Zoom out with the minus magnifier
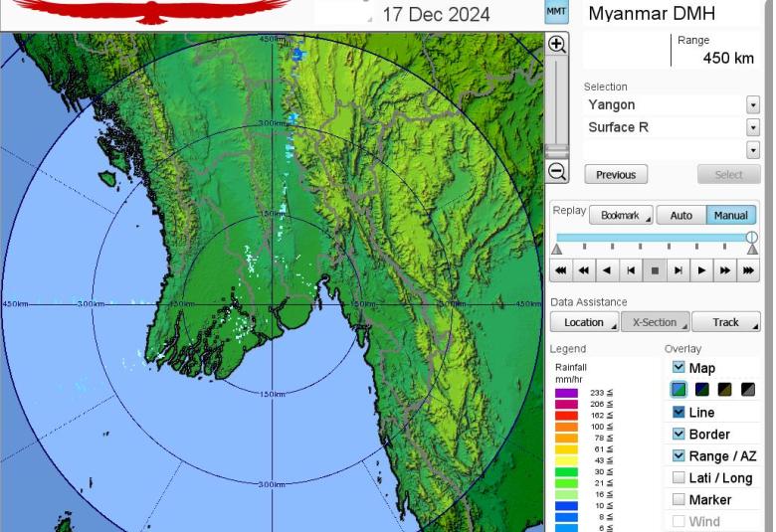776x532 pixels. [x=557, y=172]
